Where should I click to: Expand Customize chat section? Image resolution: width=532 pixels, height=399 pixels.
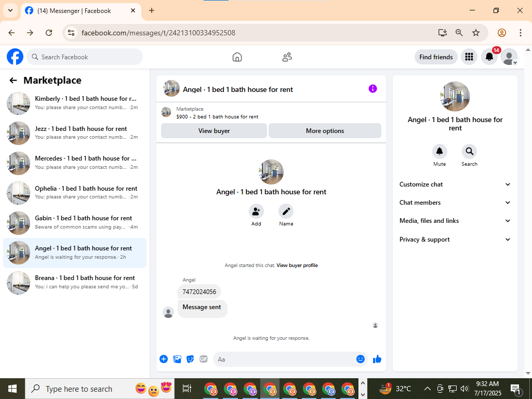point(455,184)
